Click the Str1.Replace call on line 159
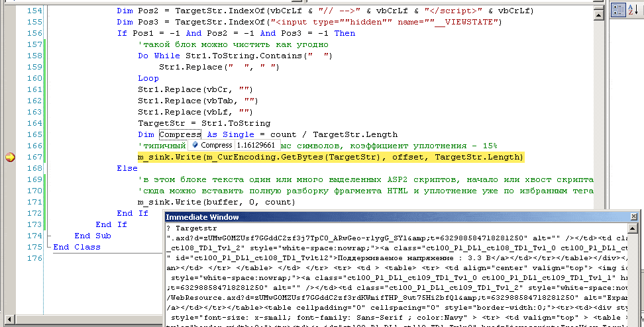 (219, 67)
